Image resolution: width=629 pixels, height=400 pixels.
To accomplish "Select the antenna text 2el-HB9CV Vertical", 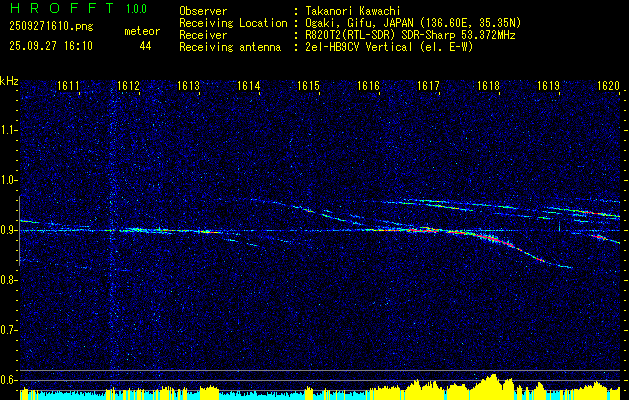I will [359, 47].
